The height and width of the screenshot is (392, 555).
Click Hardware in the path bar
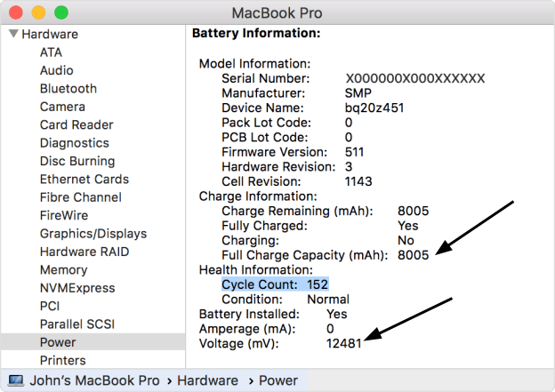(x=208, y=380)
